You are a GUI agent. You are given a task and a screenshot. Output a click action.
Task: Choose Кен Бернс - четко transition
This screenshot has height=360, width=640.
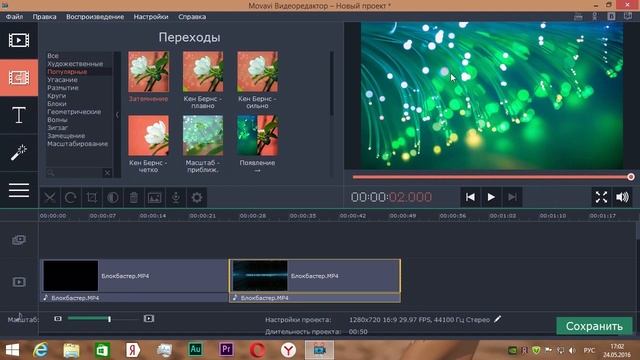148,136
